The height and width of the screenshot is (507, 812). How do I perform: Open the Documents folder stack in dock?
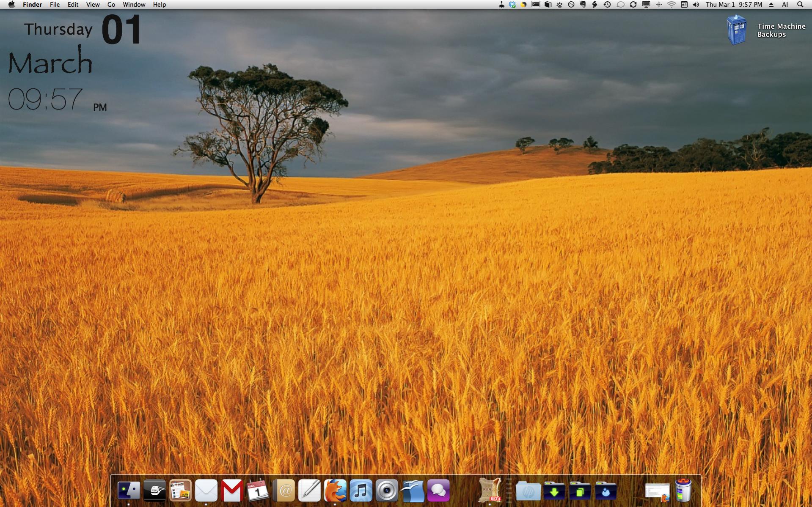pos(580,491)
